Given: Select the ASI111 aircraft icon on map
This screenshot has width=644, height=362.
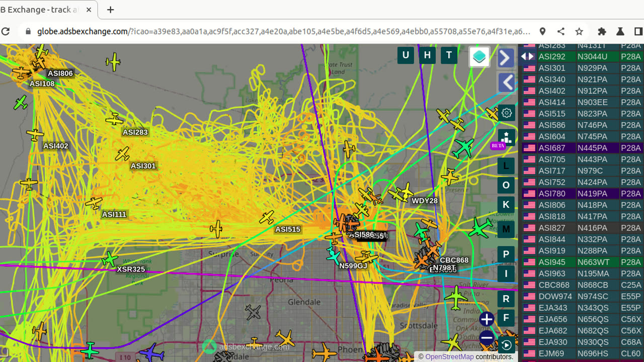Looking at the screenshot, I should click(x=94, y=203).
